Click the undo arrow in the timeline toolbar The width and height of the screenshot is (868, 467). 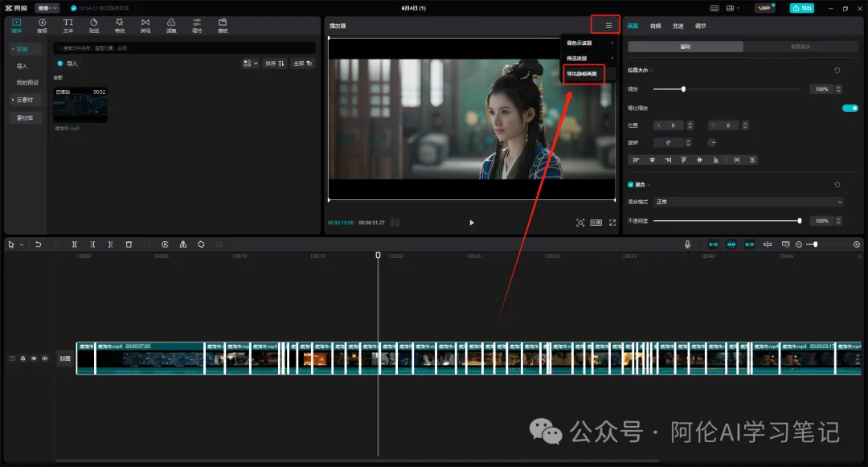coord(39,244)
